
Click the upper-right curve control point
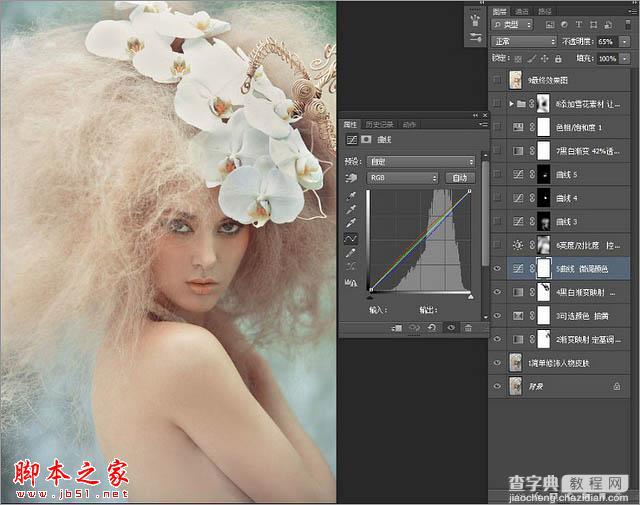click(x=469, y=191)
